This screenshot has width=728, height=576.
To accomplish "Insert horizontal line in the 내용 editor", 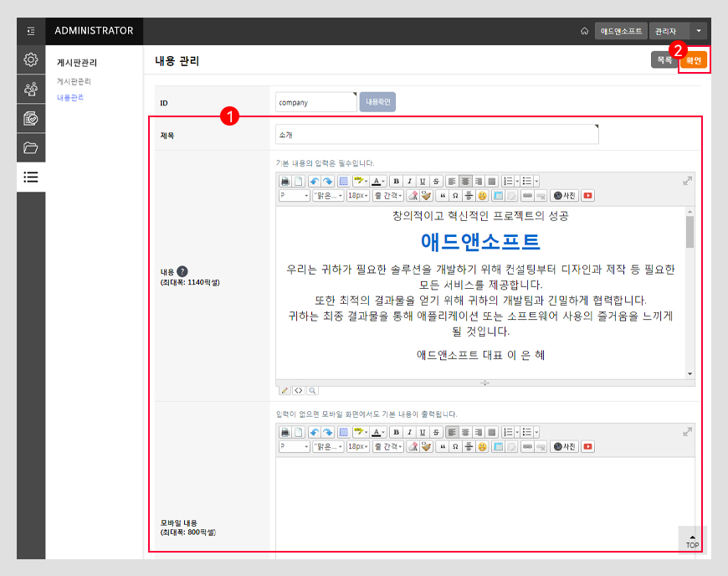I will [469, 196].
